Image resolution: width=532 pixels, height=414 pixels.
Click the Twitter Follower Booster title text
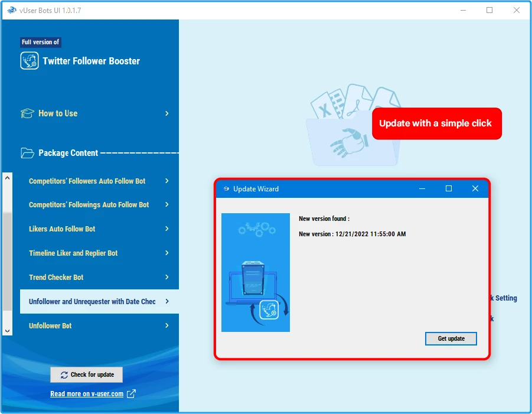(92, 61)
